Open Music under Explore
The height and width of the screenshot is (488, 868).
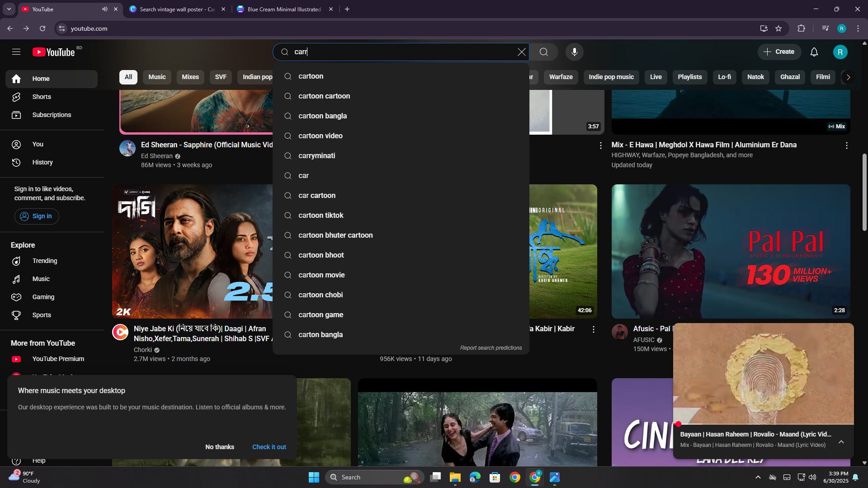[x=52, y=279]
